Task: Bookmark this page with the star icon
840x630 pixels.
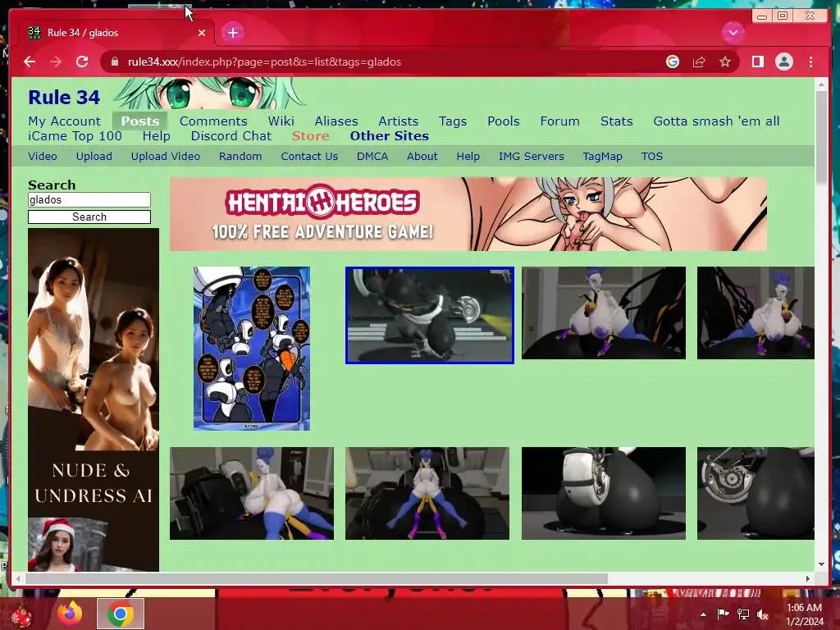Action: point(725,62)
